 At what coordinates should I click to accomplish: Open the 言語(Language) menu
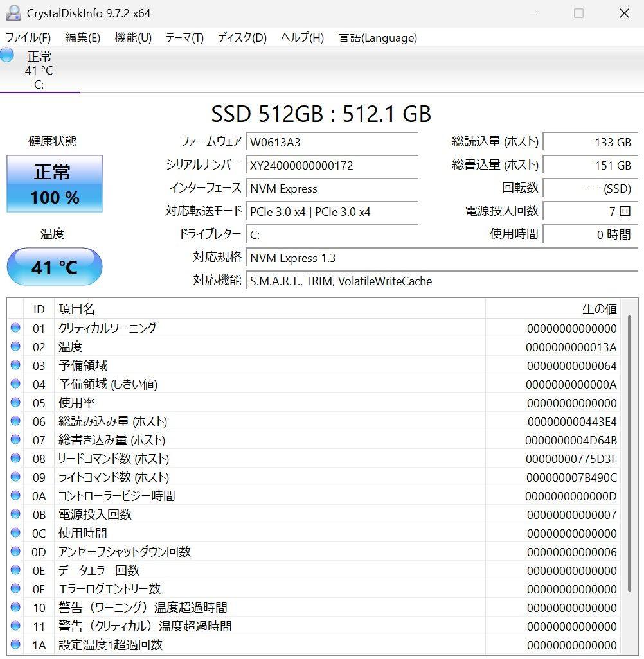377,38
